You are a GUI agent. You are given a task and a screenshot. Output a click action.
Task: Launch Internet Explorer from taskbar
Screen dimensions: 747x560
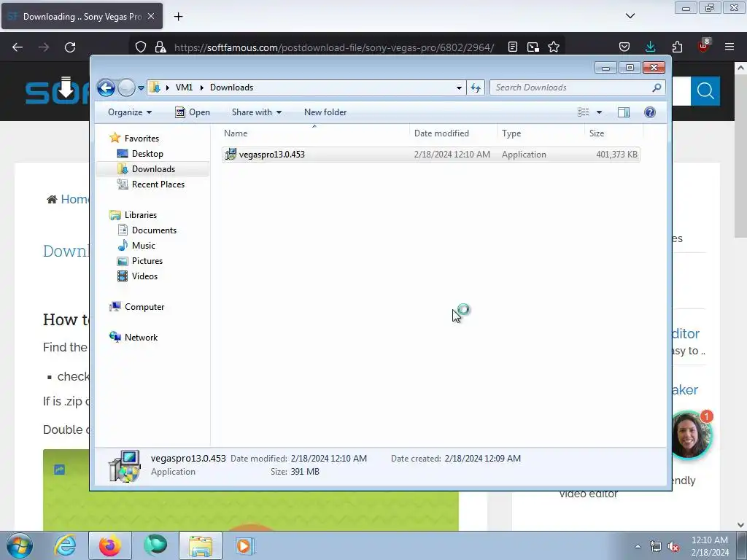tap(65, 545)
